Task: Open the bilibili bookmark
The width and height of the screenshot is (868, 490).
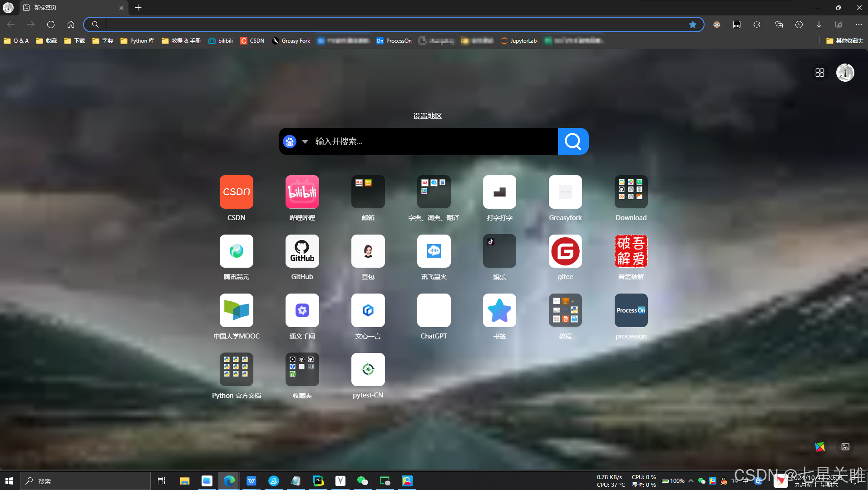Action: [221, 41]
